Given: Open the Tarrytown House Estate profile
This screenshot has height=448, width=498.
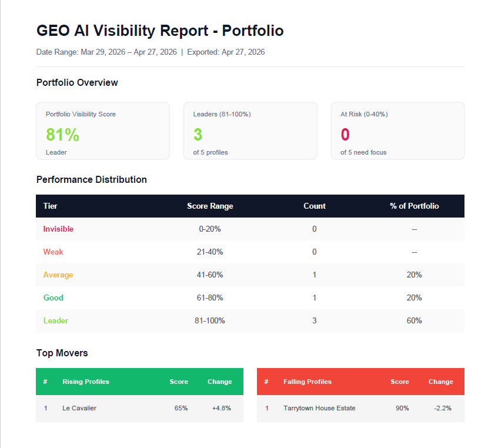Looking at the screenshot, I should [319, 408].
